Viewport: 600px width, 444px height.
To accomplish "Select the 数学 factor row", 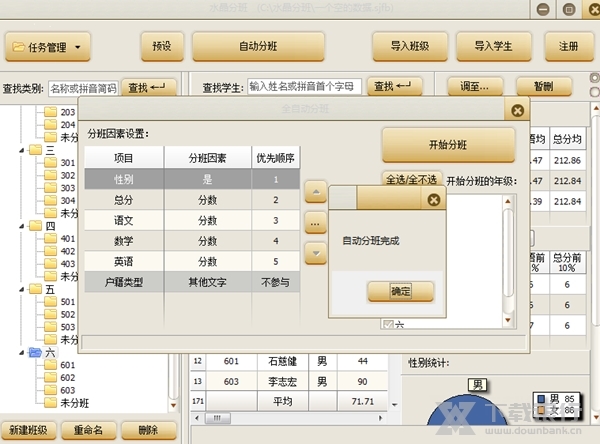I will click(192, 241).
